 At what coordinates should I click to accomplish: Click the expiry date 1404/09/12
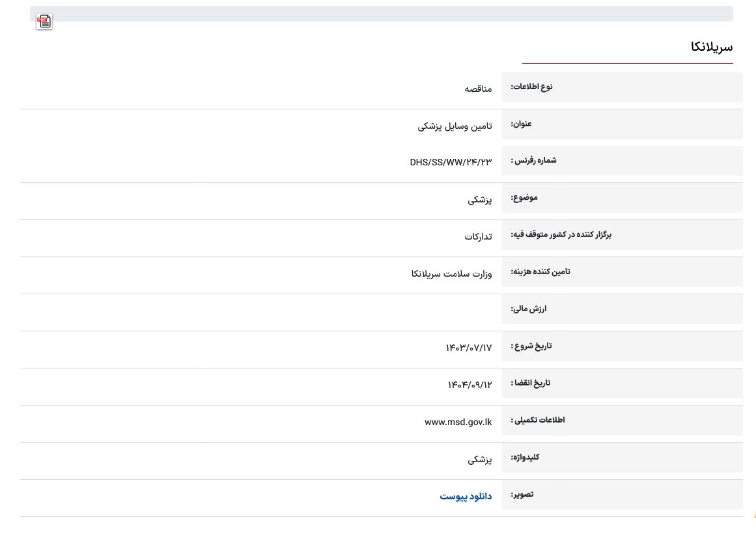pyautogui.click(x=469, y=385)
